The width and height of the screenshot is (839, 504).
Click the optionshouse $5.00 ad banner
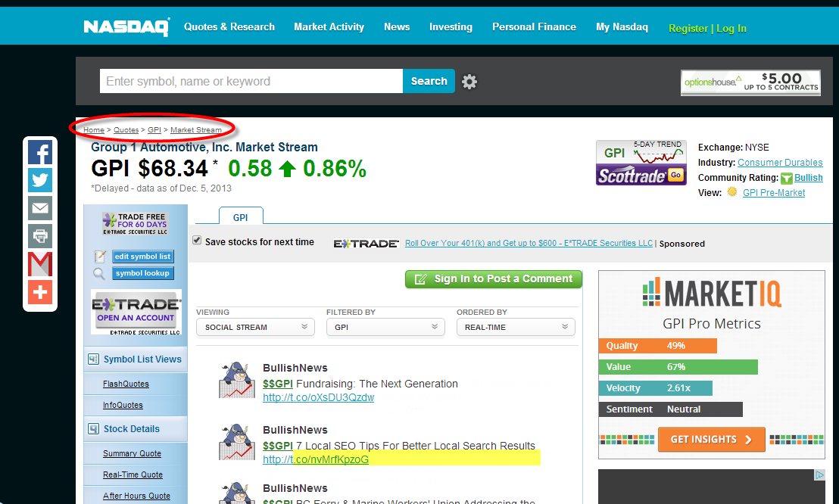(750, 83)
